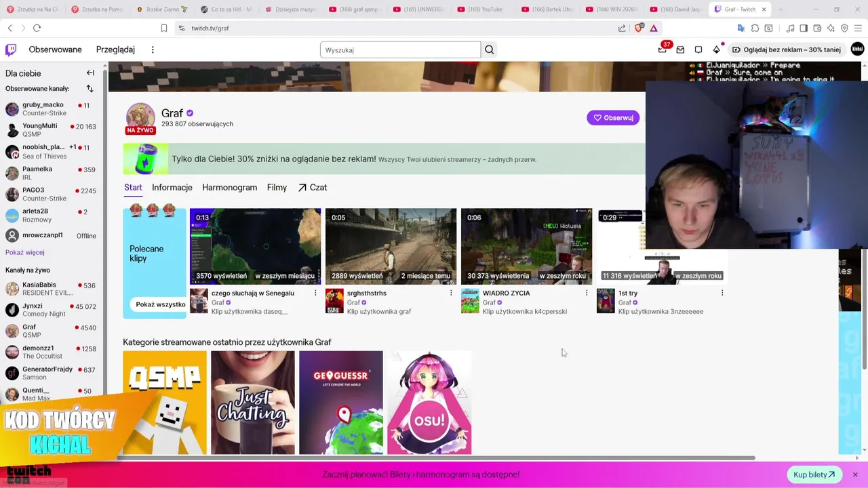The height and width of the screenshot is (488, 868).
Task: Open the Czat pop-out link
Action: pyautogui.click(x=313, y=188)
